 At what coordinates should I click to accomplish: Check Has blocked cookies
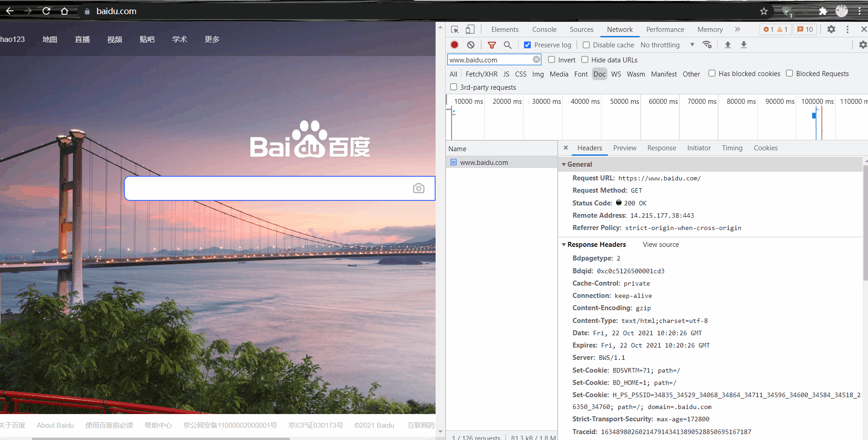tap(712, 73)
